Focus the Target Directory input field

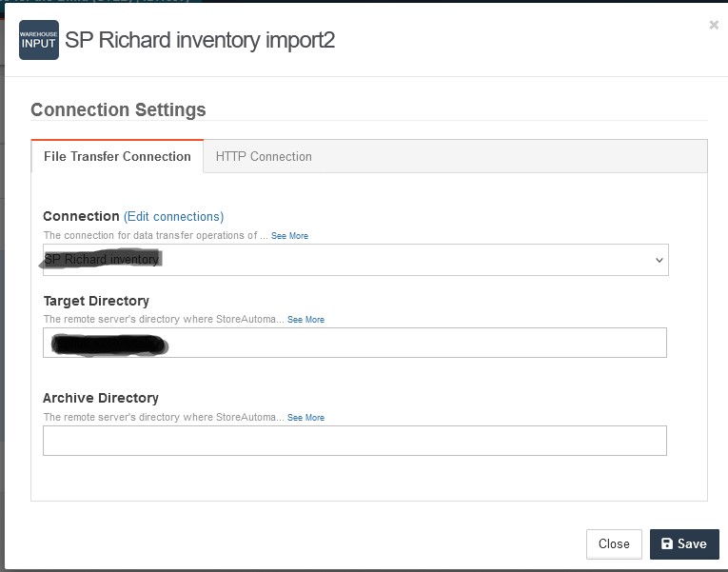pyautogui.click(x=355, y=343)
